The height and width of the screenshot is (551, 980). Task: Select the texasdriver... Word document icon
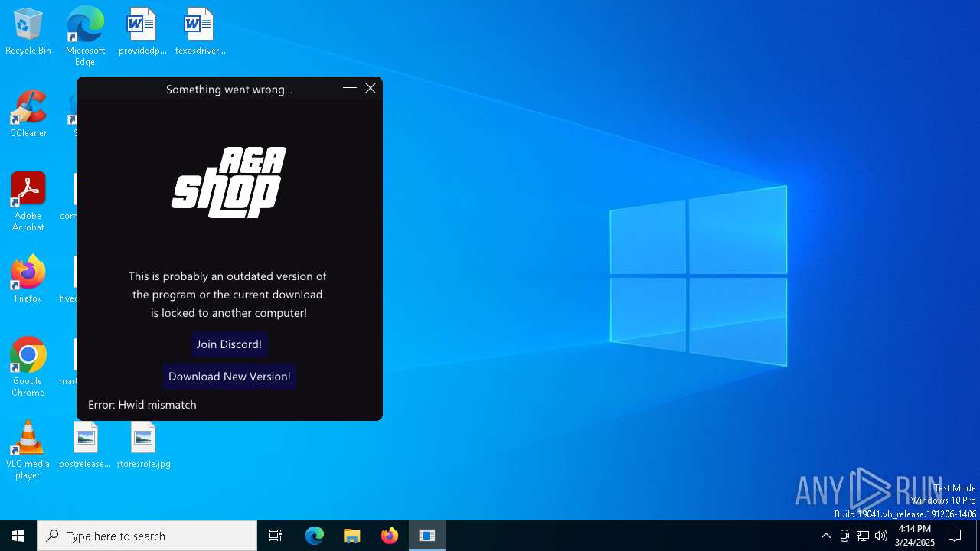[x=200, y=32]
